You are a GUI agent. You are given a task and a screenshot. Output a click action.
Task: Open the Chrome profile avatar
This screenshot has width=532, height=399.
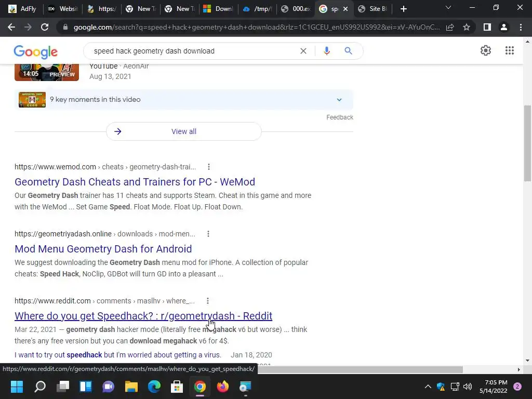click(504, 27)
